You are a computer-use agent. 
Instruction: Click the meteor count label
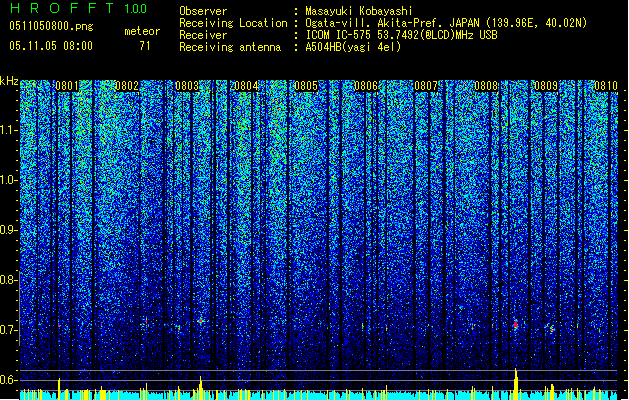tap(142, 31)
